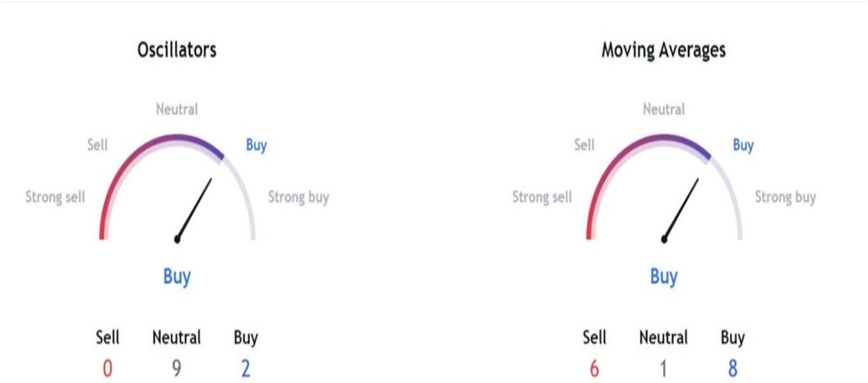Select the Strong sell label on Oscillators gauge

[x=55, y=197]
